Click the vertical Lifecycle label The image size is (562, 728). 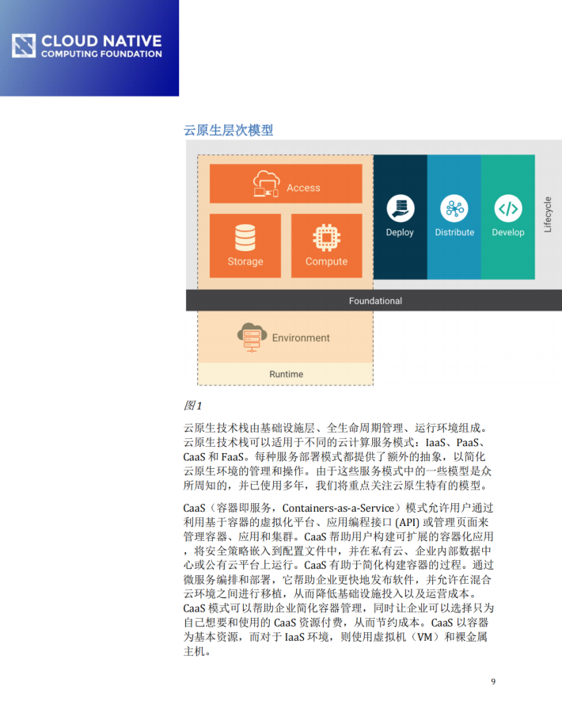[548, 215]
